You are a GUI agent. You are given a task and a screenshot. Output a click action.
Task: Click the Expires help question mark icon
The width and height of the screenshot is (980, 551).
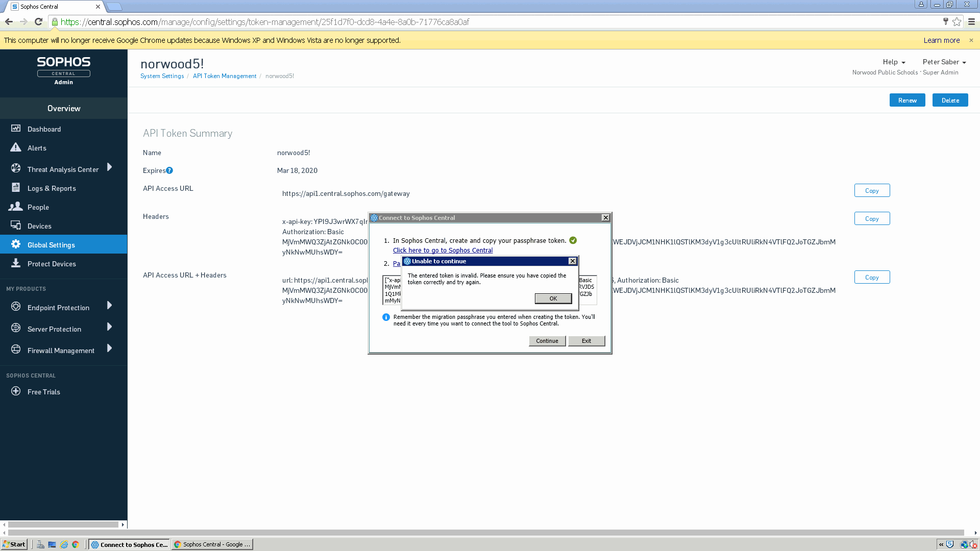[169, 170]
